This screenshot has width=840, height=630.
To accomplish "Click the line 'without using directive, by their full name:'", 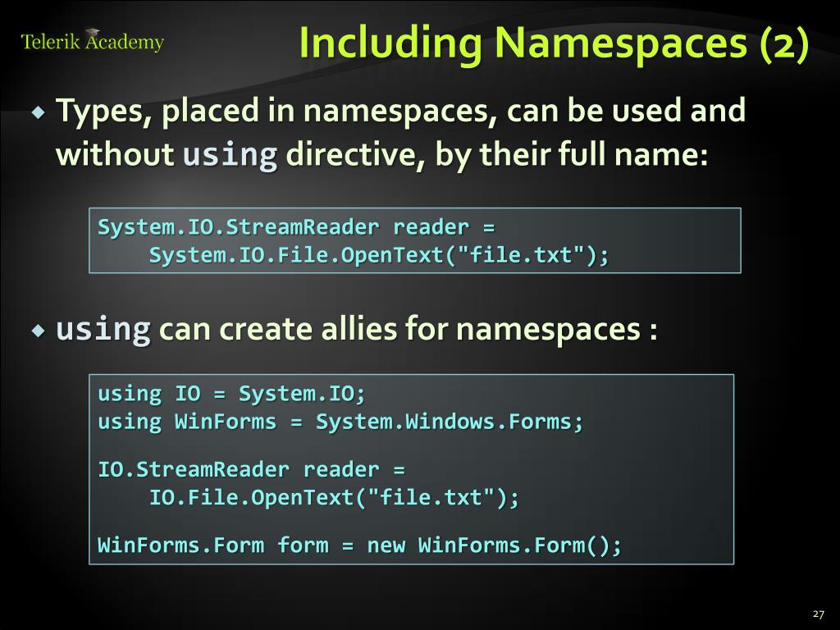I will coord(381,155).
